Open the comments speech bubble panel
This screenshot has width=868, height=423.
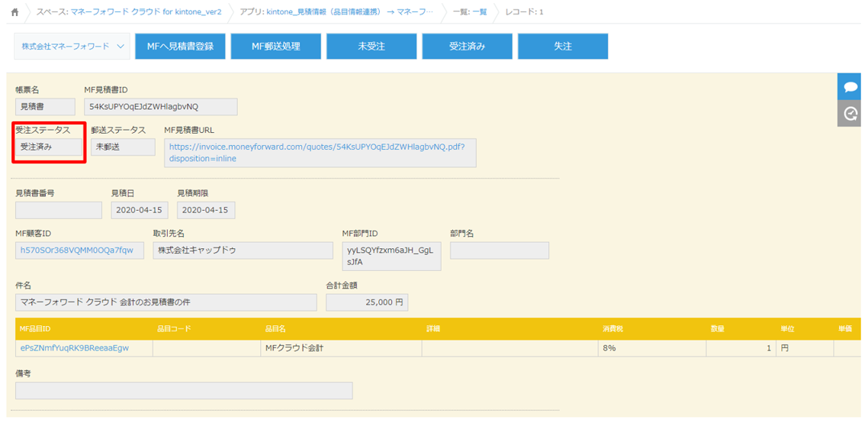click(x=850, y=86)
